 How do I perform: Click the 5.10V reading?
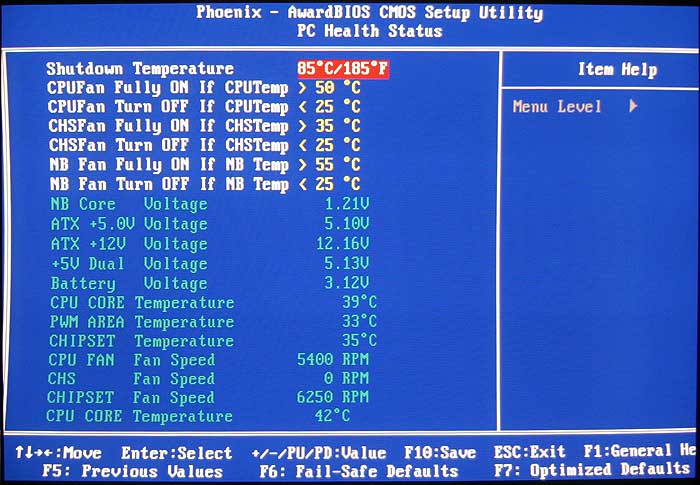[347, 224]
